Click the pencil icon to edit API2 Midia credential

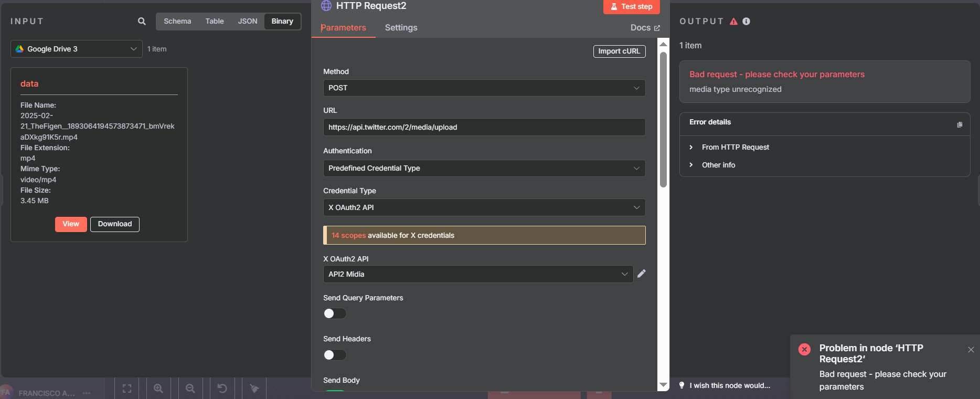tap(641, 274)
